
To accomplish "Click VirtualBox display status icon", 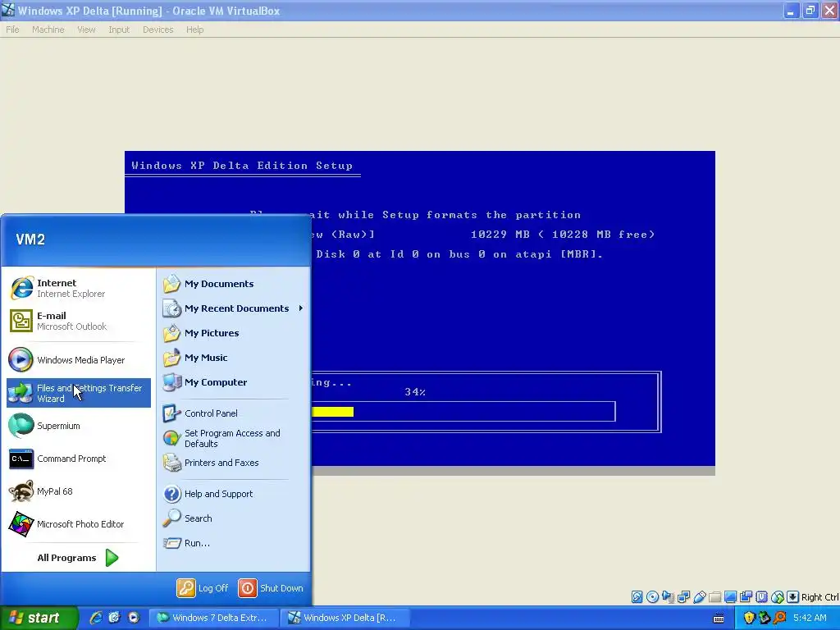I will pyautogui.click(x=730, y=597).
